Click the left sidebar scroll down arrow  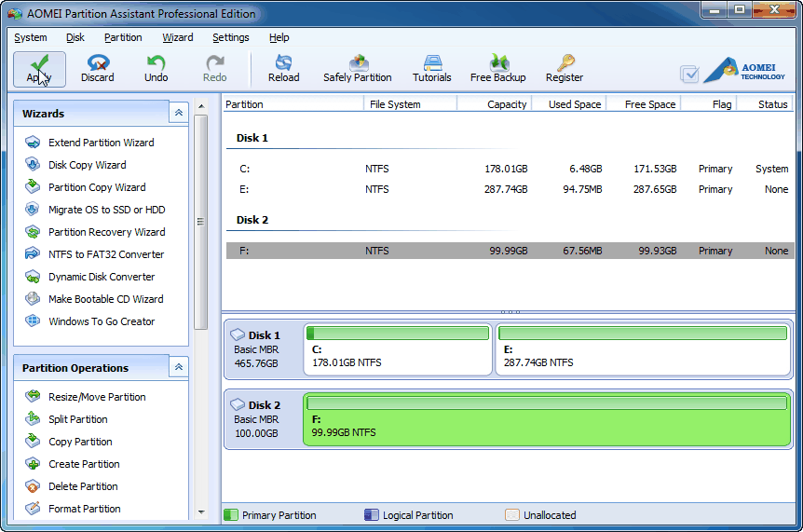point(201,512)
